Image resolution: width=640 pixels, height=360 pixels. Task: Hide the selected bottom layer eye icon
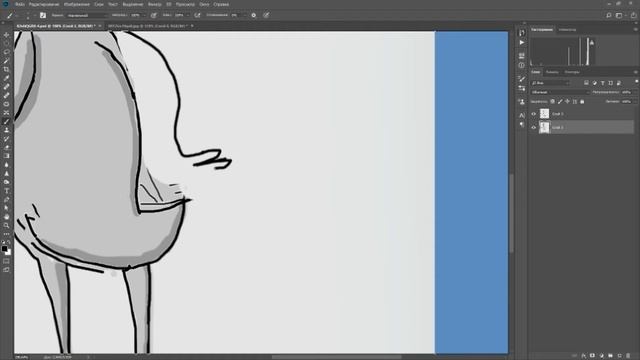point(533,127)
